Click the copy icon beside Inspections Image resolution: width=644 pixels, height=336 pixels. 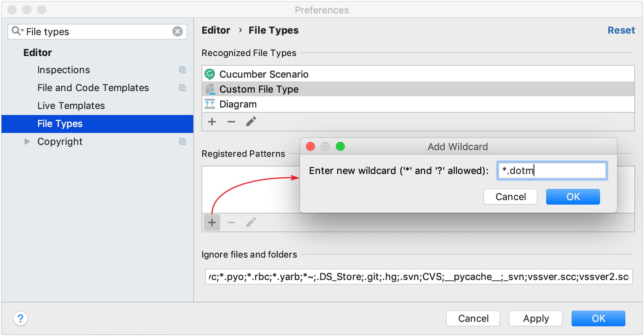click(x=182, y=70)
